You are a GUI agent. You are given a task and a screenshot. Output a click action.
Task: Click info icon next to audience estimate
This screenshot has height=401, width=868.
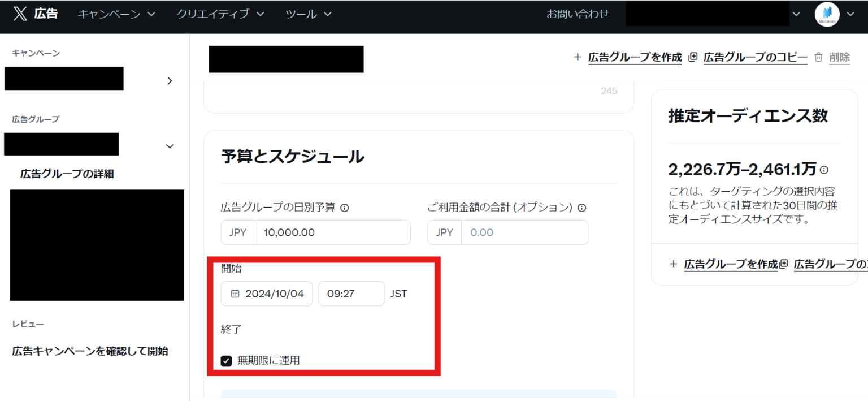click(824, 170)
